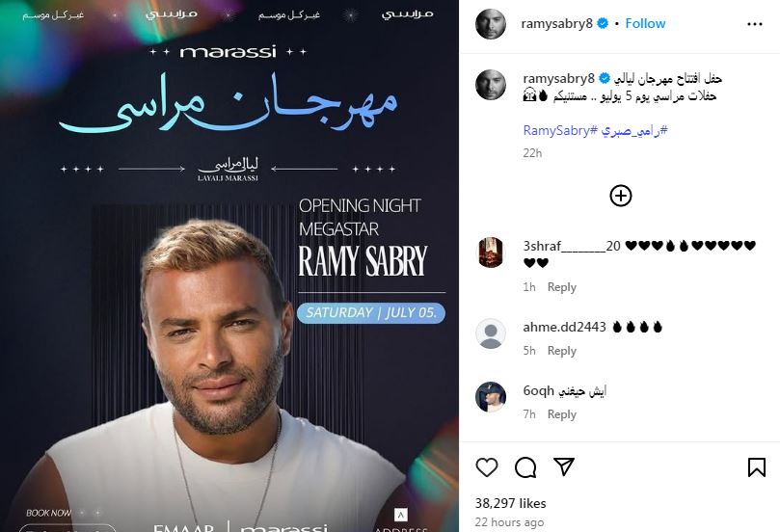Open Arabic رامي_صبري hashtag link
Screen dimensions: 780x532
[x=634, y=130]
